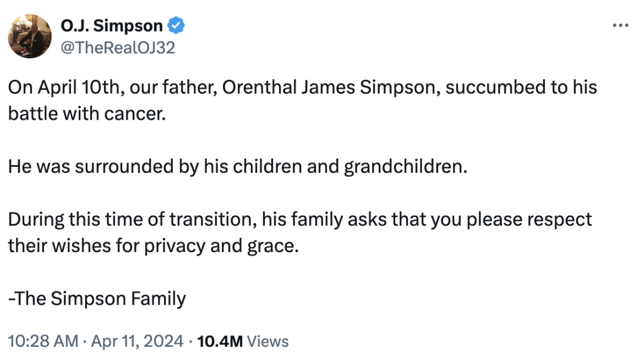Click the Views label
Viewport: 644px width, 360px height.
coord(268,342)
